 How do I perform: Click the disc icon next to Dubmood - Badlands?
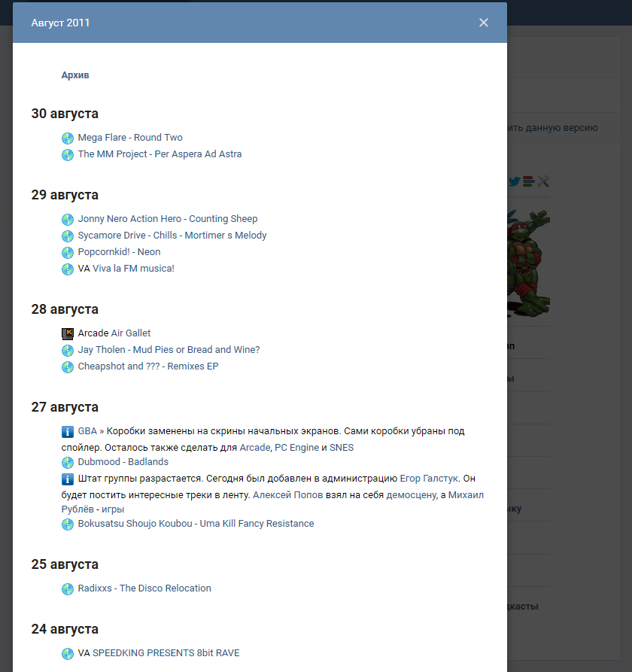68,463
